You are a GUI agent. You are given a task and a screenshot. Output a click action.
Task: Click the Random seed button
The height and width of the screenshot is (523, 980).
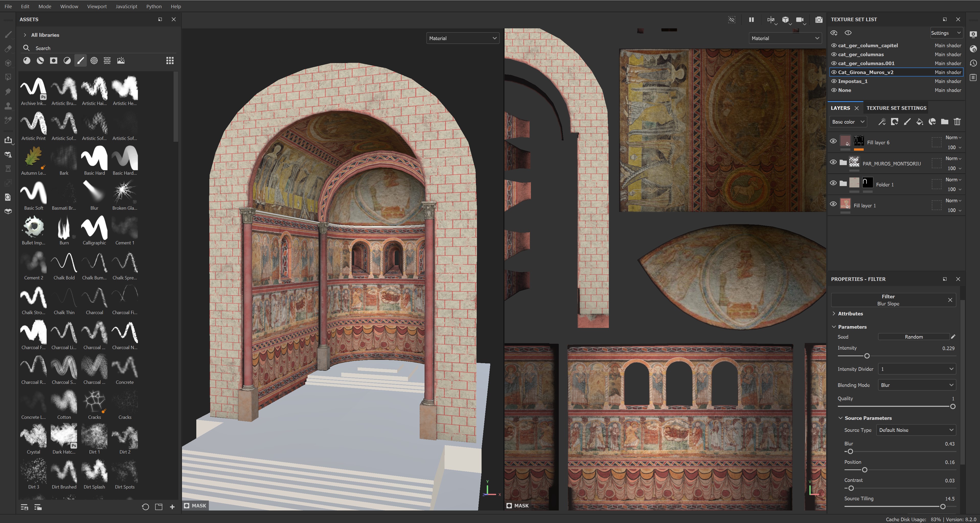click(914, 337)
